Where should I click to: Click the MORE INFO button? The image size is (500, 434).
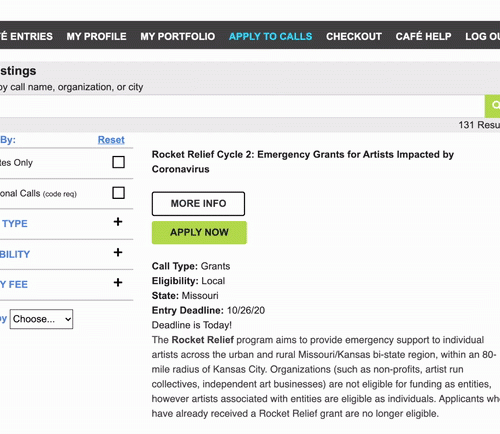pyautogui.click(x=198, y=204)
